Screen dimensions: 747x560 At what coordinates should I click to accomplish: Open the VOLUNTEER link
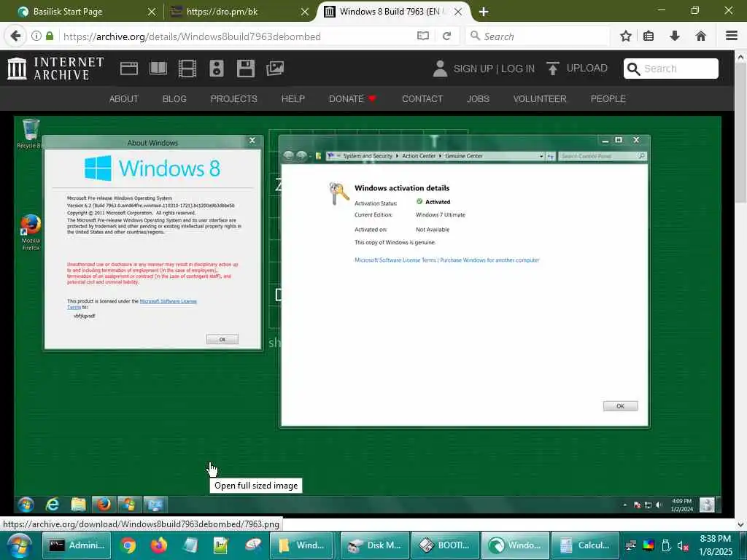coord(540,98)
